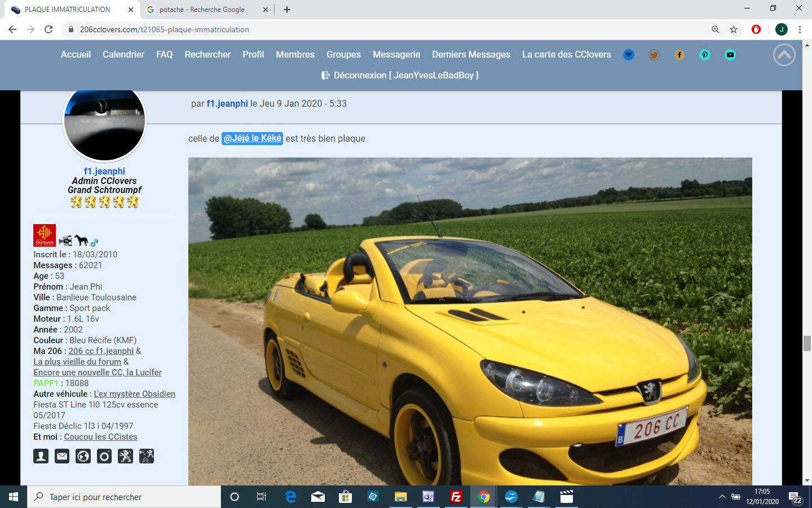Jump to page top with circled arrow
Screen dimensions: 812x508
[x=784, y=55]
